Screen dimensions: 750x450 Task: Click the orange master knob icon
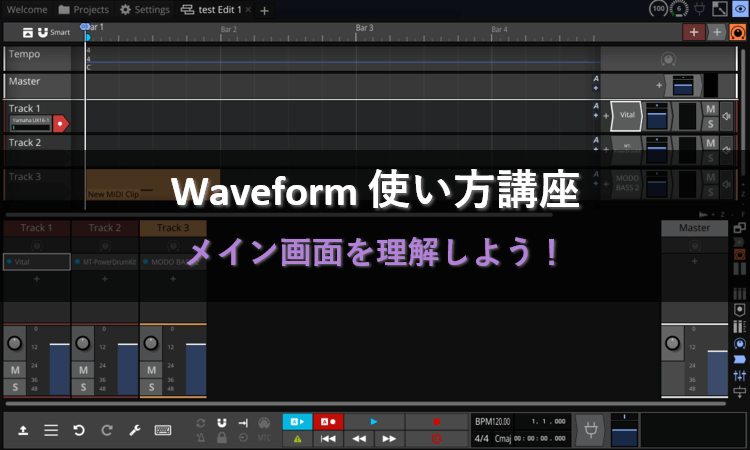pyautogui.click(x=737, y=32)
